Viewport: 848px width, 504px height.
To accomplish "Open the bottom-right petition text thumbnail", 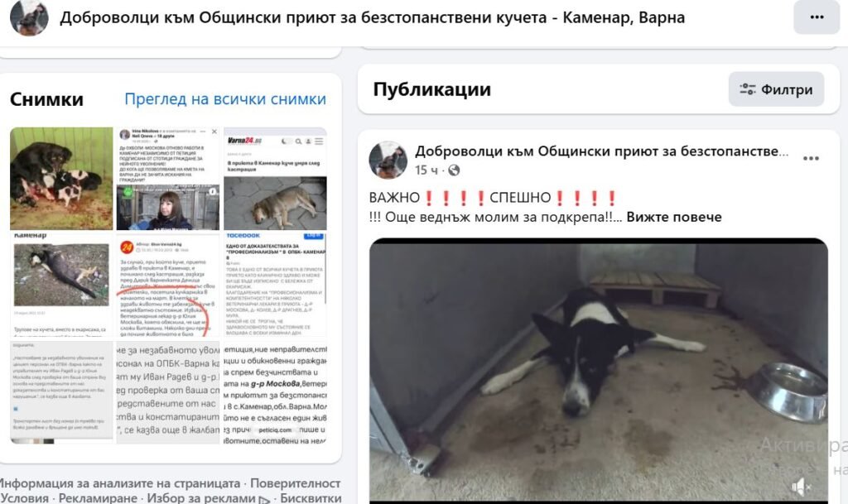I will click(x=275, y=392).
